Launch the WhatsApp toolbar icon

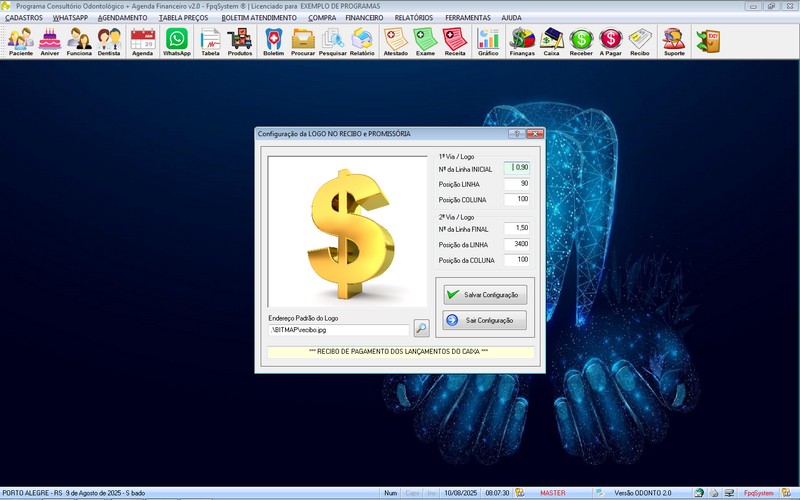point(177,41)
